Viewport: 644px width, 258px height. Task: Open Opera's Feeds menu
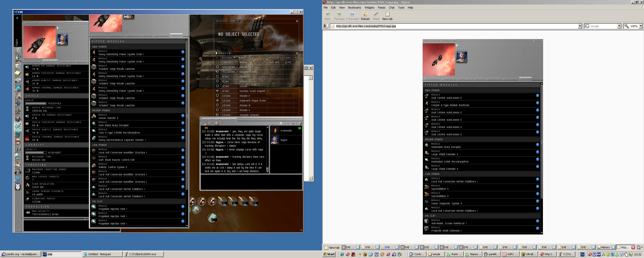point(381,8)
